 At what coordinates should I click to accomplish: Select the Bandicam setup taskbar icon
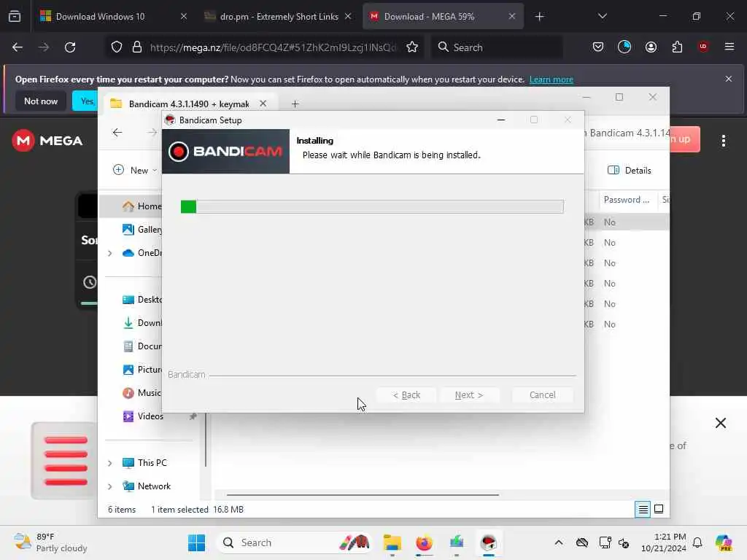tap(488, 542)
